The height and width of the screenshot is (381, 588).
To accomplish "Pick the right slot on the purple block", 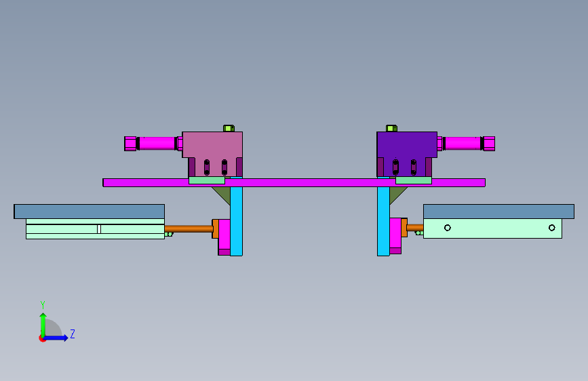I will 413,167.
